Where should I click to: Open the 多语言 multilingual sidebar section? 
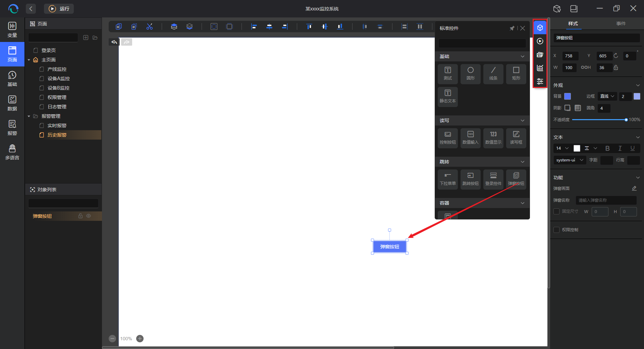tap(12, 152)
